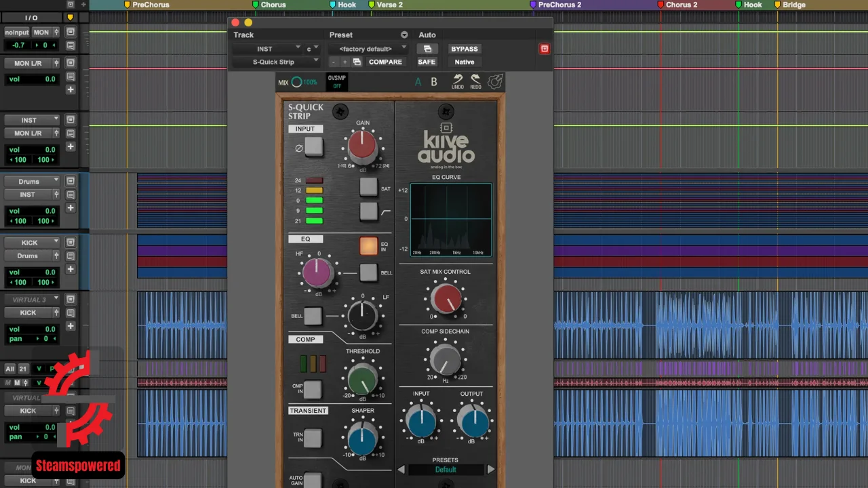Click the copy preset settings icon beside COMPARE
The height and width of the screenshot is (488, 868).
[x=357, y=62]
